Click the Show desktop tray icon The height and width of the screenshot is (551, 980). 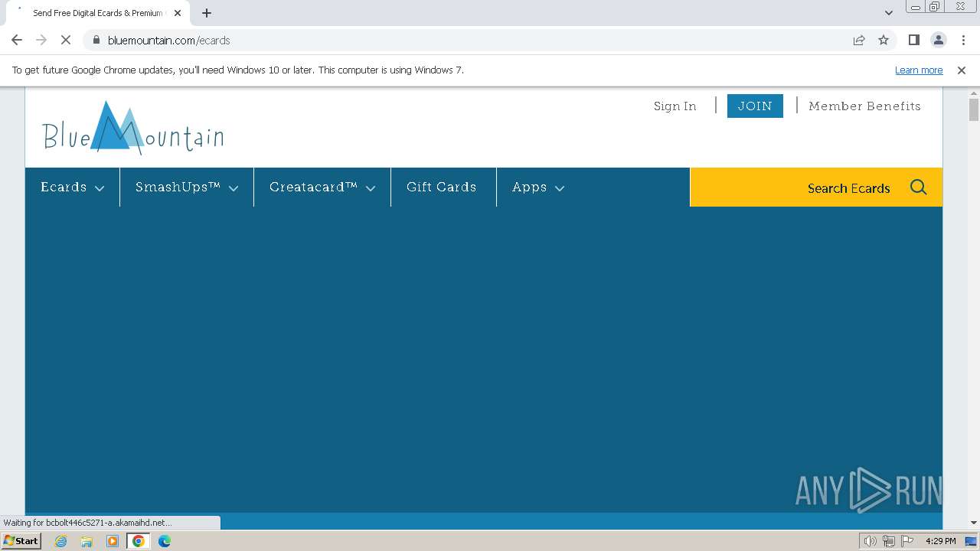click(x=972, y=541)
